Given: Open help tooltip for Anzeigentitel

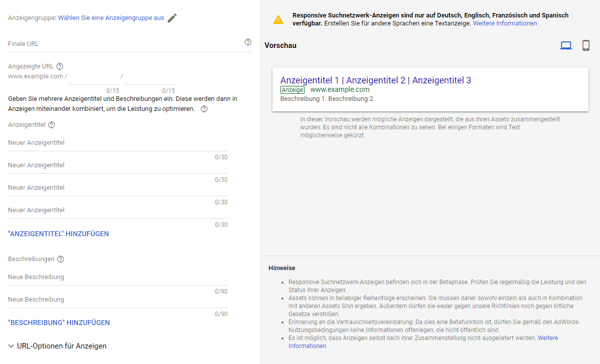Looking at the screenshot, I should pyautogui.click(x=50, y=125).
